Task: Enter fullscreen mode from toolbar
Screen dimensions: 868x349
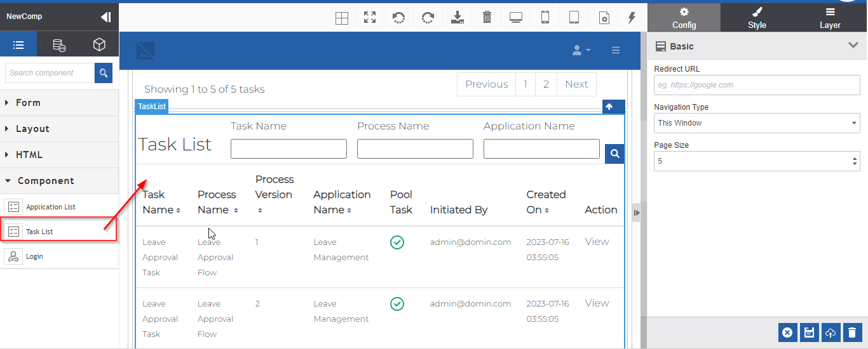Action: (370, 17)
